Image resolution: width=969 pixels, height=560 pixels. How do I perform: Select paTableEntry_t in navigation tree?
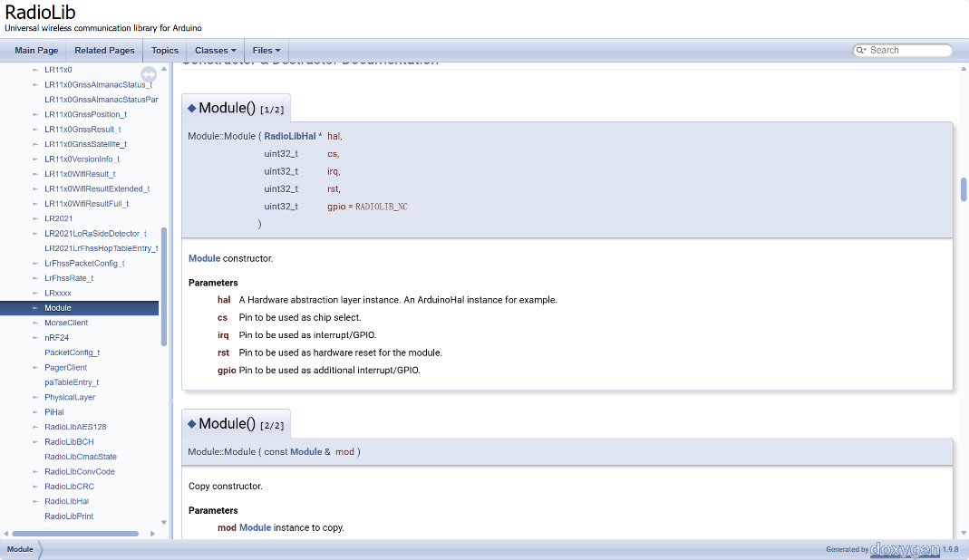(x=72, y=382)
